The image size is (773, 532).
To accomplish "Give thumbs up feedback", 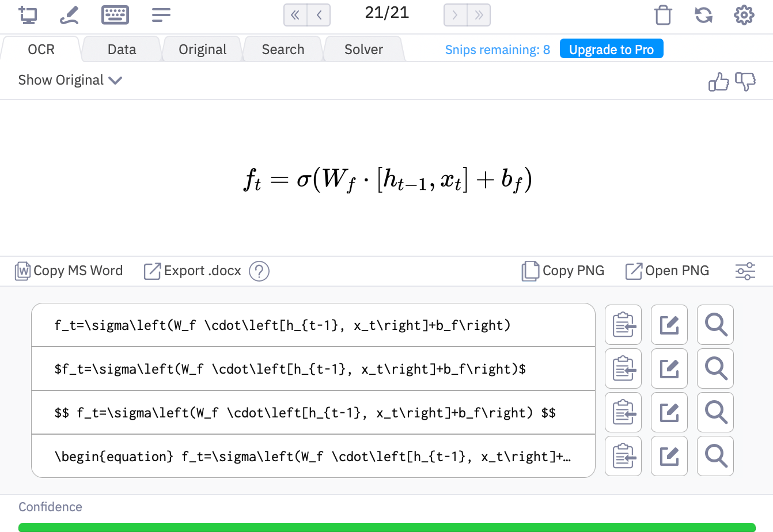I will point(719,82).
